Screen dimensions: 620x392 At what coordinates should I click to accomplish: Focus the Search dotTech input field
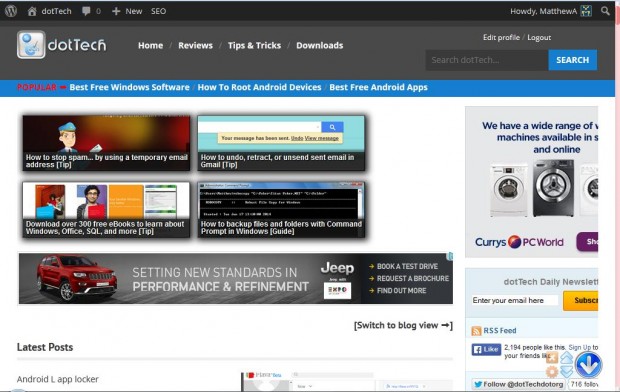point(487,60)
